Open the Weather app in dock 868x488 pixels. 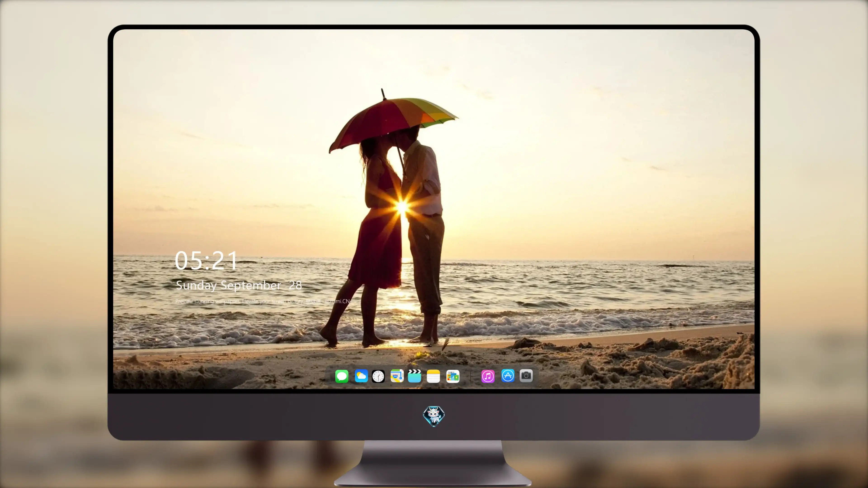pyautogui.click(x=361, y=376)
